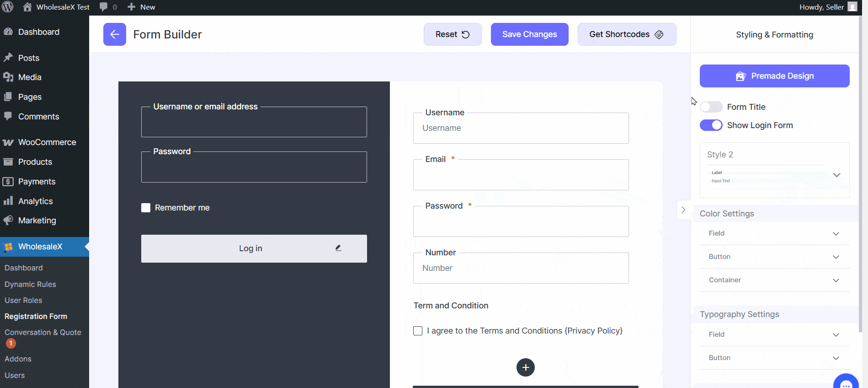
Task: Click the plus icon to add a field
Action: tap(525, 367)
